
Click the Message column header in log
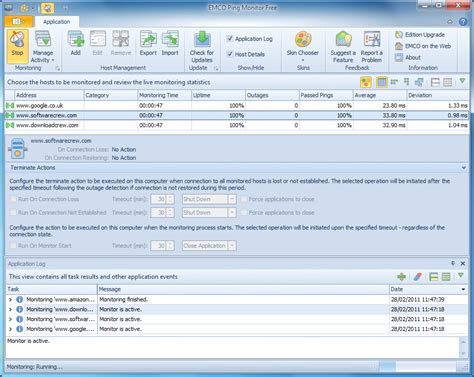pyautogui.click(x=243, y=289)
